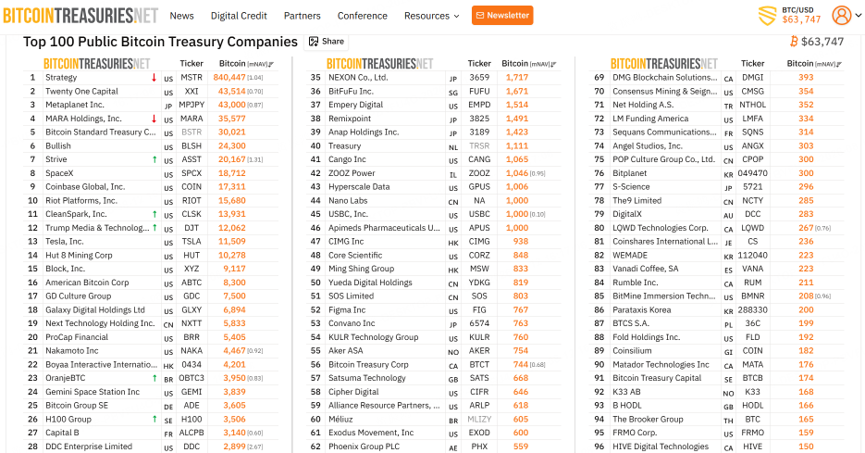Click the first table's Ticker column header
The width and height of the screenshot is (865, 453).
click(x=191, y=64)
